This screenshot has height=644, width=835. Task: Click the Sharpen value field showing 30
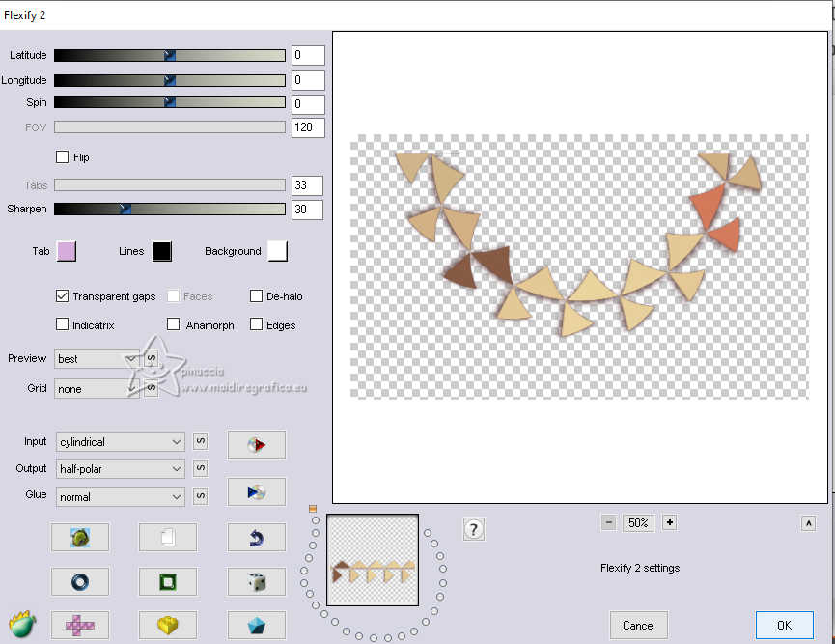307,209
